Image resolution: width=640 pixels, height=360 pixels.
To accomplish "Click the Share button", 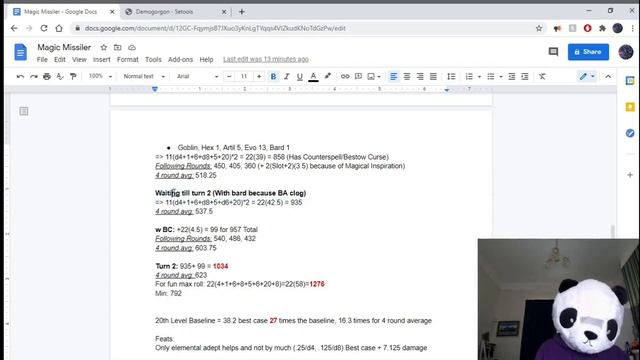I will [x=588, y=52].
